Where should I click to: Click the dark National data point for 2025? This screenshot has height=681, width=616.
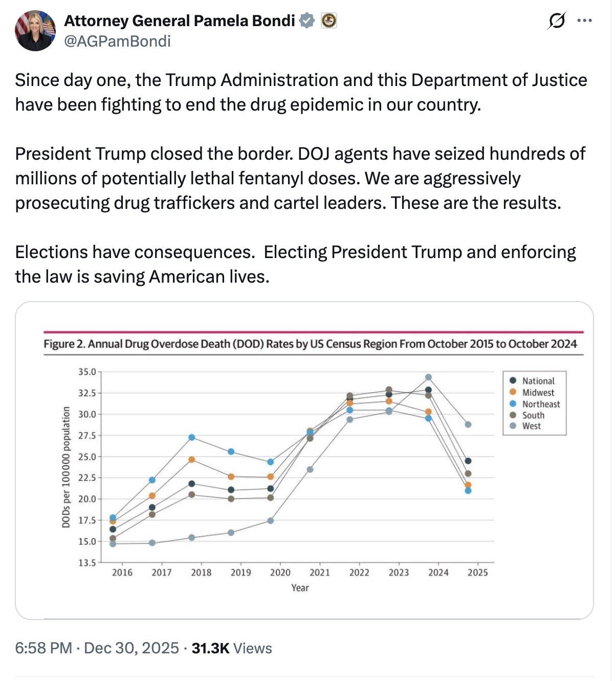468,461
